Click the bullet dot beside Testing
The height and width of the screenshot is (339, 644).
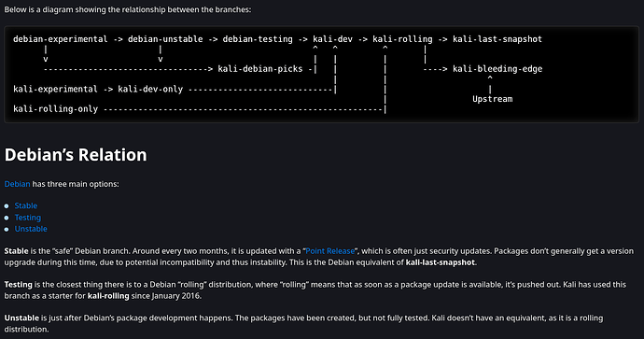[x=7, y=218]
